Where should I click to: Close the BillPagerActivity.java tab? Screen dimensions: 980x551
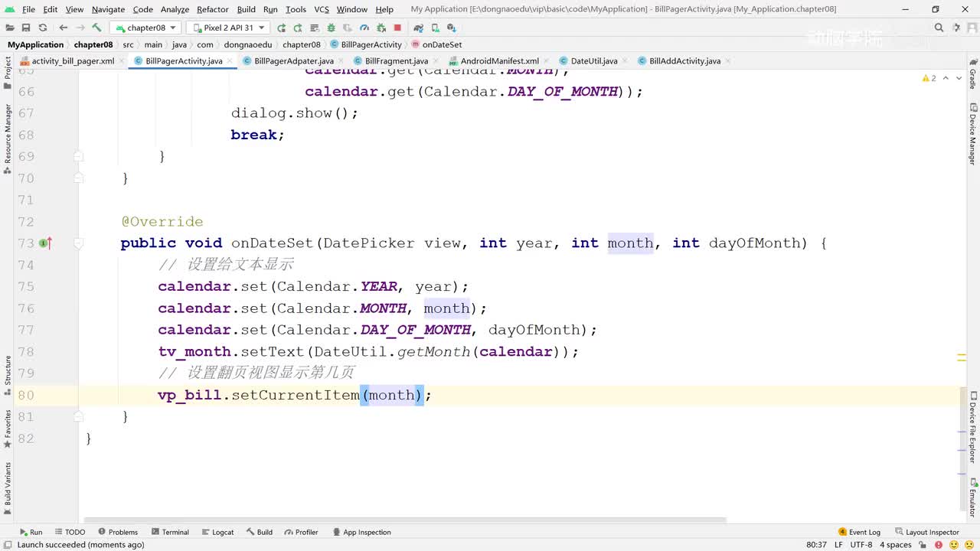(230, 61)
